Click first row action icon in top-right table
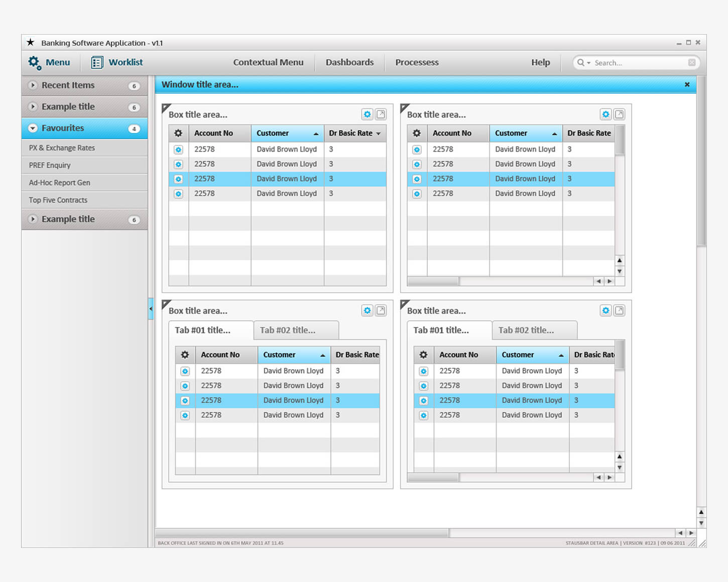The width and height of the screenshot is (728, 582). pyautogui.click(x=417, y=150)
